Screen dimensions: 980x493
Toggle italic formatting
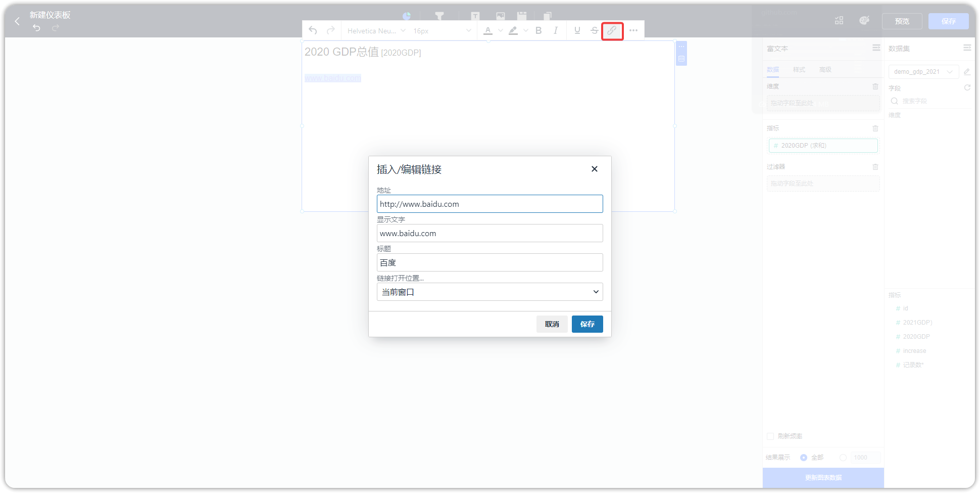tap(556, 30)
